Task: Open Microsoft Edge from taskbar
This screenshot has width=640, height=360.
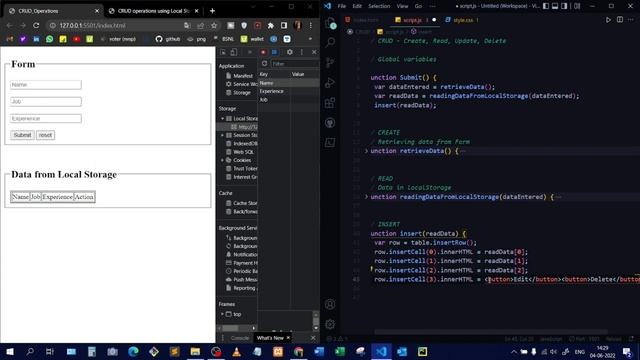Action: (133, 351)
